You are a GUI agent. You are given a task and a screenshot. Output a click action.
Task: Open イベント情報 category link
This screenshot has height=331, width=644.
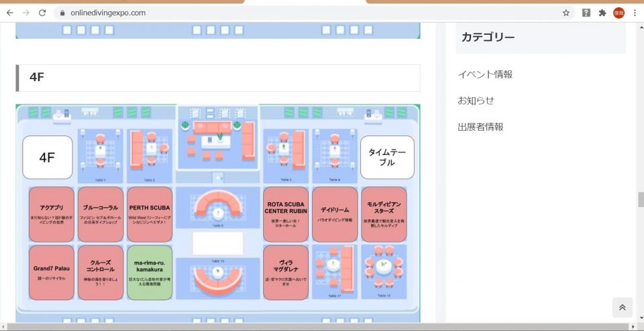tap(485, 74)
